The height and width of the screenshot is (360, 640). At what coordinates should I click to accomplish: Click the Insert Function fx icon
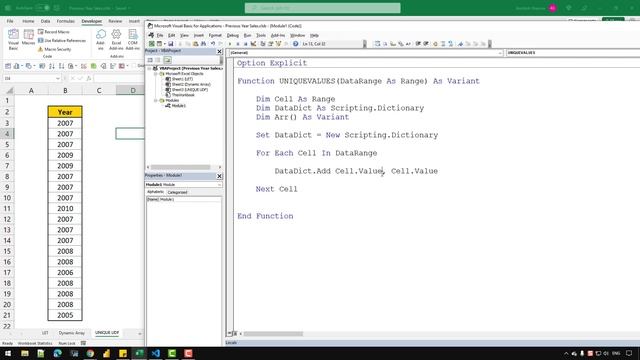89,78
